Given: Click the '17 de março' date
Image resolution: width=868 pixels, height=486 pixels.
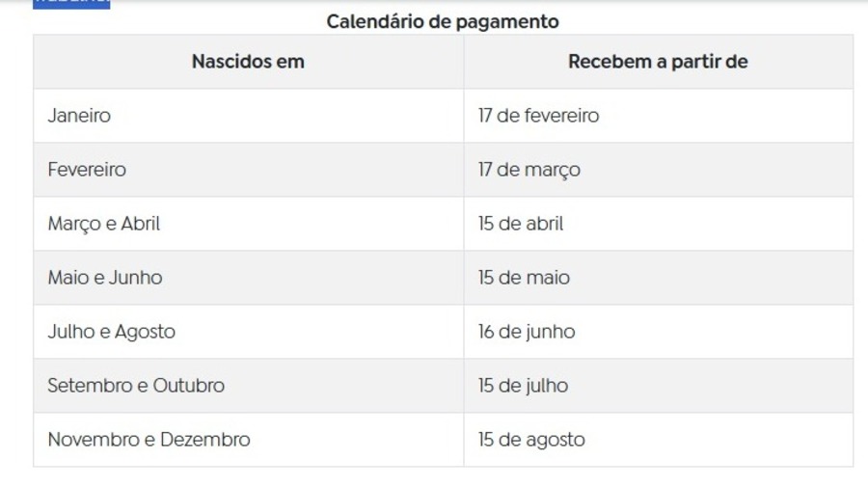Looking at the screenshot, I should pyautogui.click(x=529, y=170).
